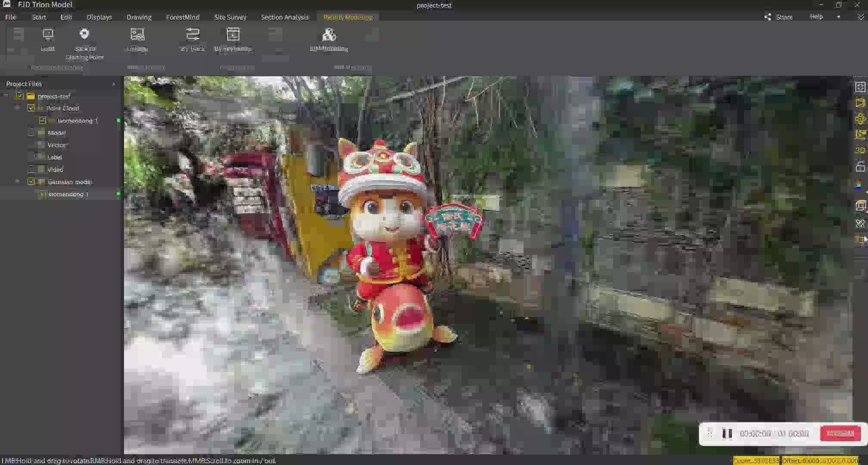
Task: Toggle checkbox for laomendong 1 under Point Cloud
Action: click(42, 121)
